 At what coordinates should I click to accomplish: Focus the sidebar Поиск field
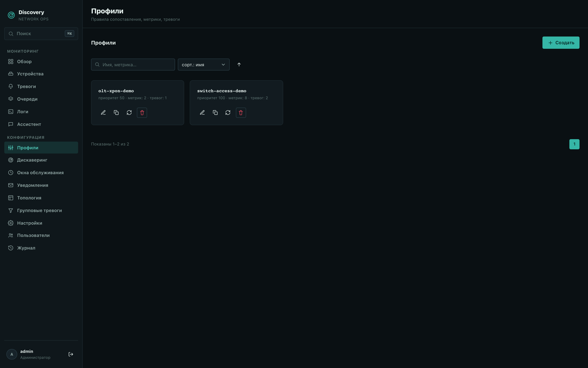[41, 34]
